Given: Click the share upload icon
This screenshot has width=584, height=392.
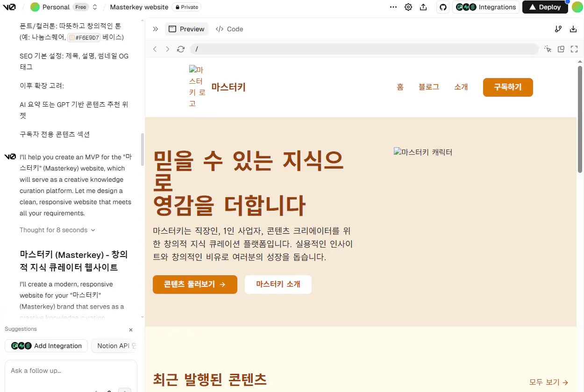Looking at the screenshot, I should point(423,7).
